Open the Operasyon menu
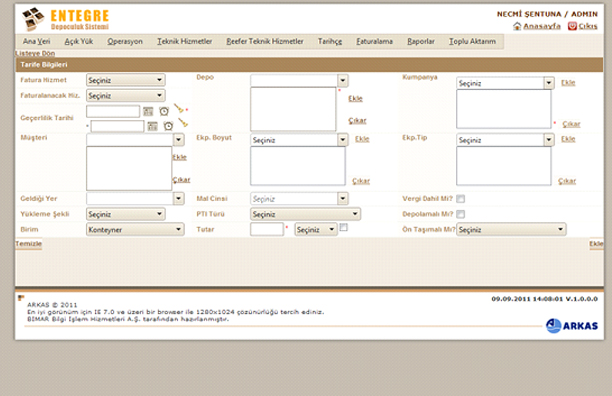 click(125, 41)
